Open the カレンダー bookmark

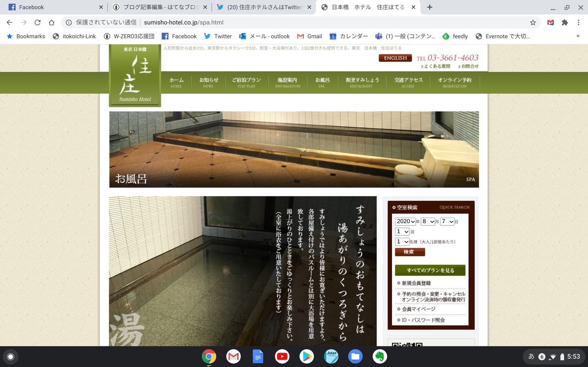(x=349, y=36)
